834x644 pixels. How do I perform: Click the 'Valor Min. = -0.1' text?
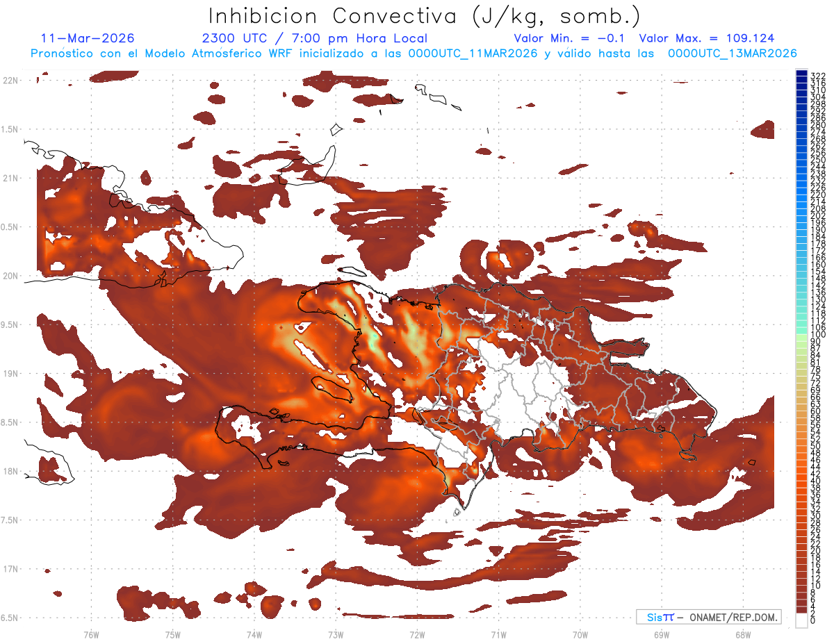tap(571, 38)
